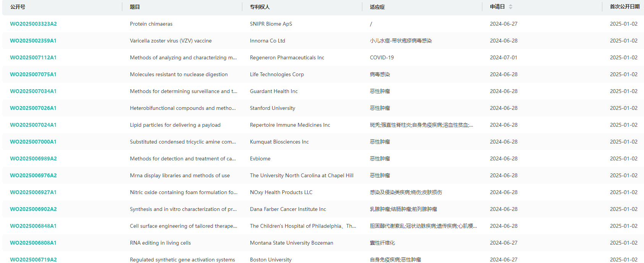Click the 题目 column header

[x=135, y=7]
